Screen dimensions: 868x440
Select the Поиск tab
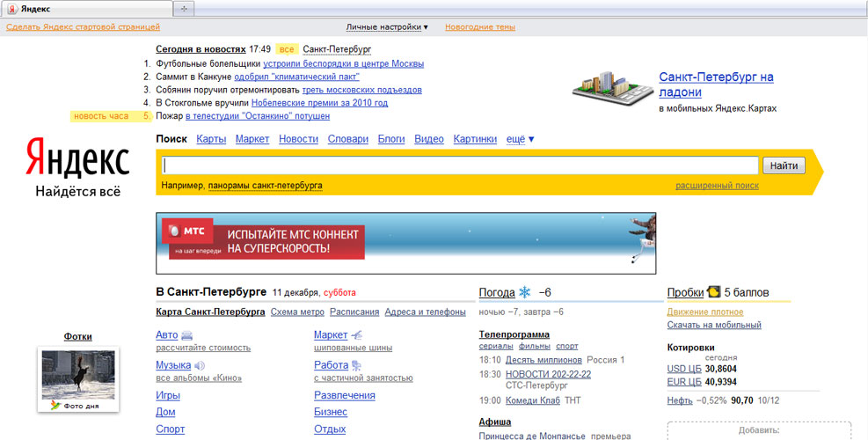point(171,139)
